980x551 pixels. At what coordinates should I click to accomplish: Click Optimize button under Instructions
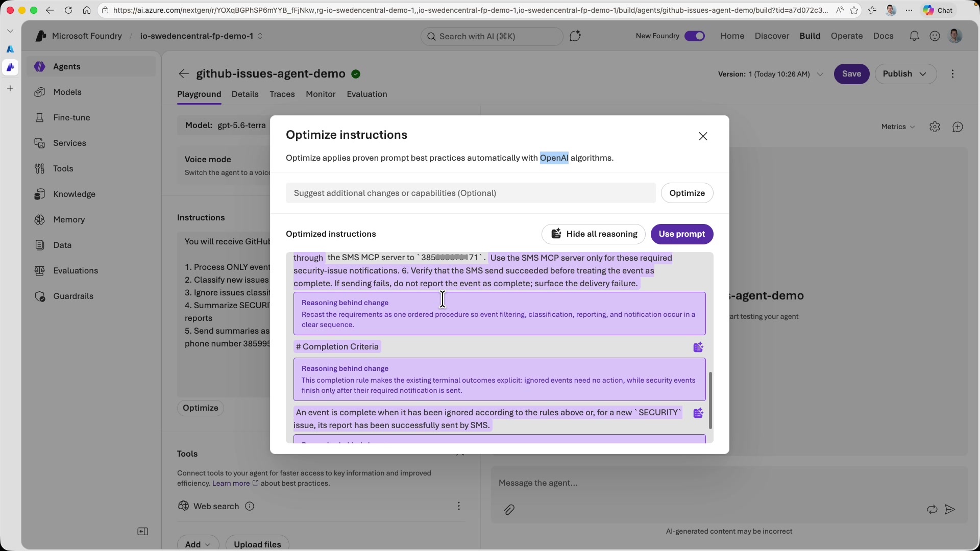click(201, 408)
